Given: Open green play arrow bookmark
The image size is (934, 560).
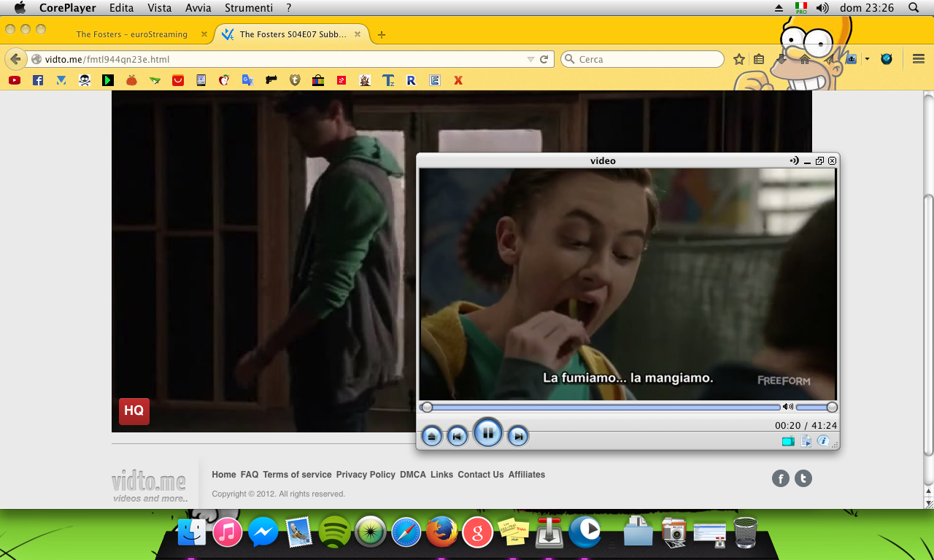Looking at the screenshot, I should click(x=108, y=80).
